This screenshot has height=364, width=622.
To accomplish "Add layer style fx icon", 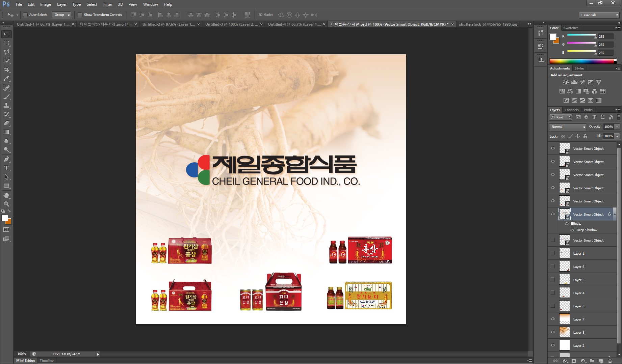I will click(x=565, y=361).
